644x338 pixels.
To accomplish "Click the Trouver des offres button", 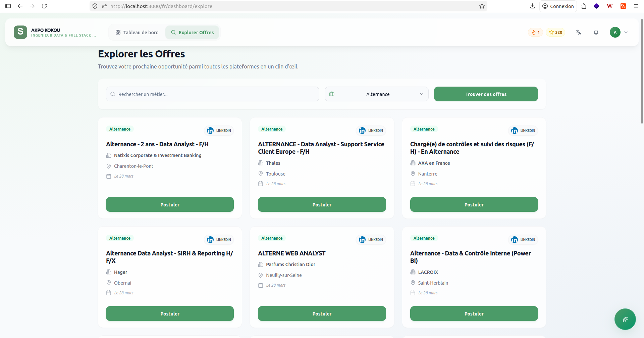I will tap(486, 94).
